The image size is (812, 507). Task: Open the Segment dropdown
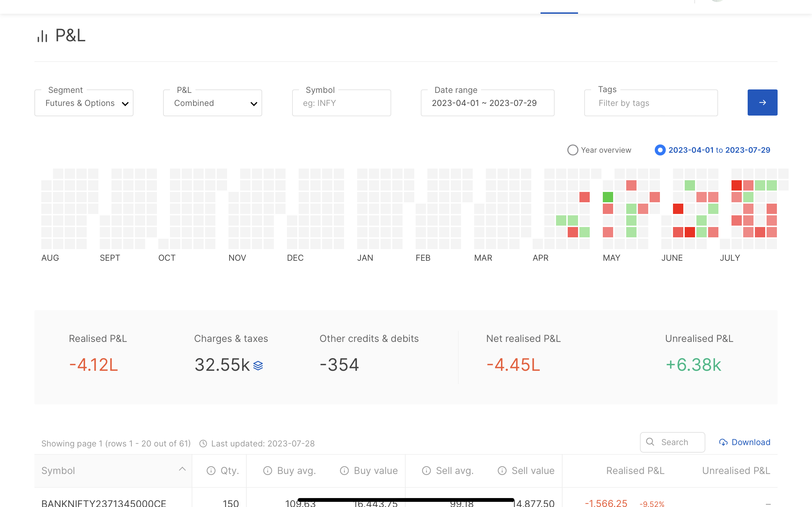point(84,103)
